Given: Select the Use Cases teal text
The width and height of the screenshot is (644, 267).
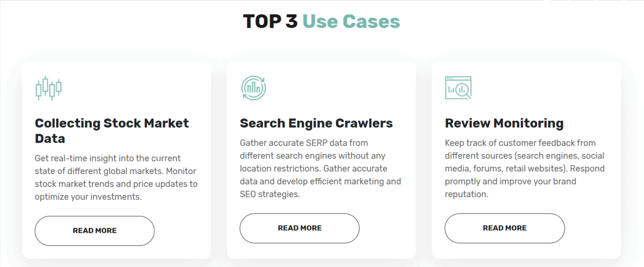Looking at the screenshot, I should tap(350, 21).
